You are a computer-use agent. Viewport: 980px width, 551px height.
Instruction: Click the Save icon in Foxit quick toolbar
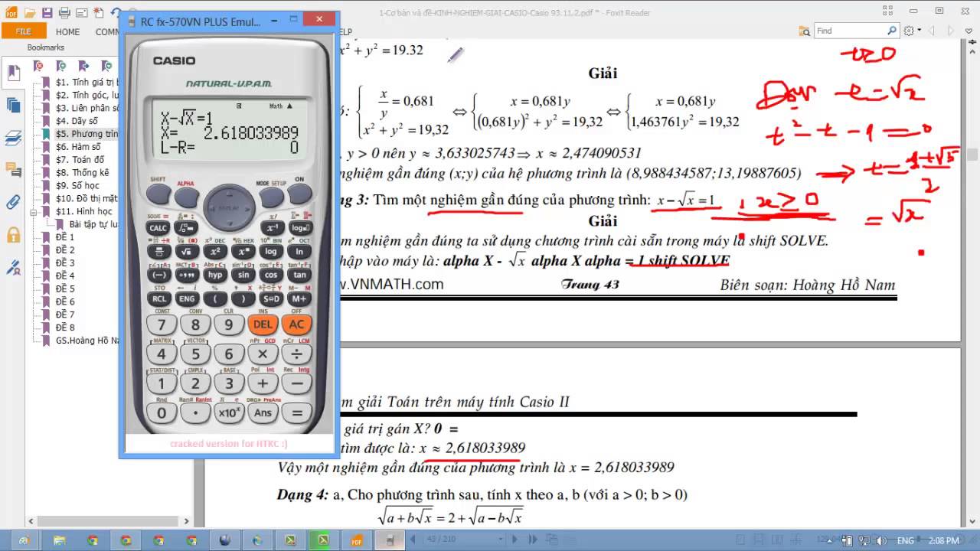click(47, 12)
